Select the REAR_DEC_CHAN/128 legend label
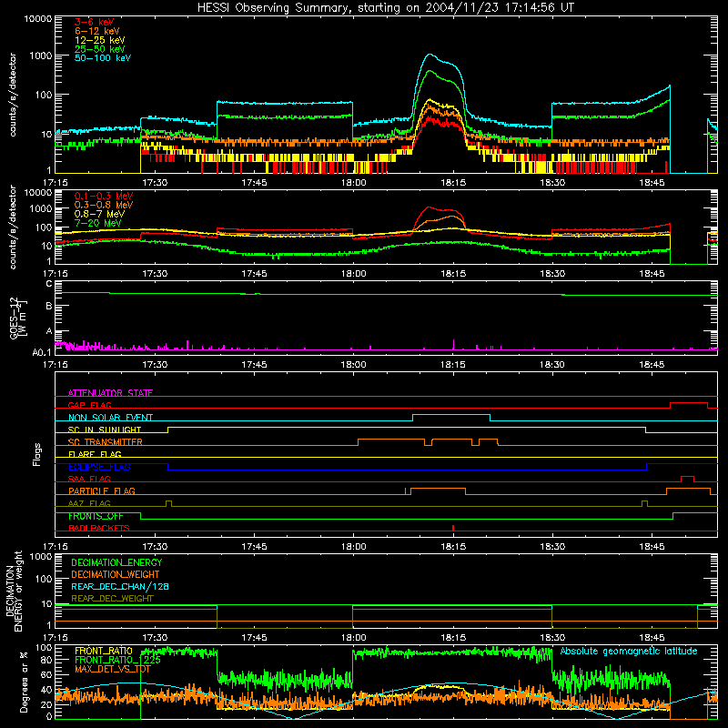The height and width of the screenshot is (728, 728). click(120, 586)
